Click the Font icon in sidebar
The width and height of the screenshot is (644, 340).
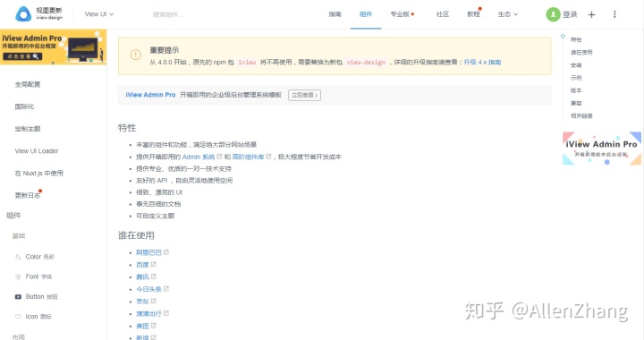pyautogui.click(x=18, y=276)
